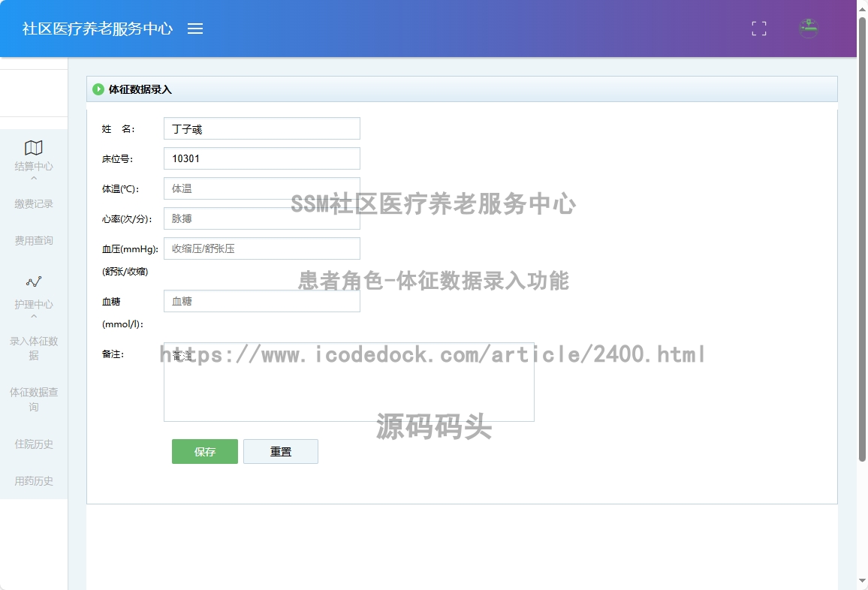Viewport: 868px width, 590px height.
Task: Open the user avatar menu
Action: 808,29
